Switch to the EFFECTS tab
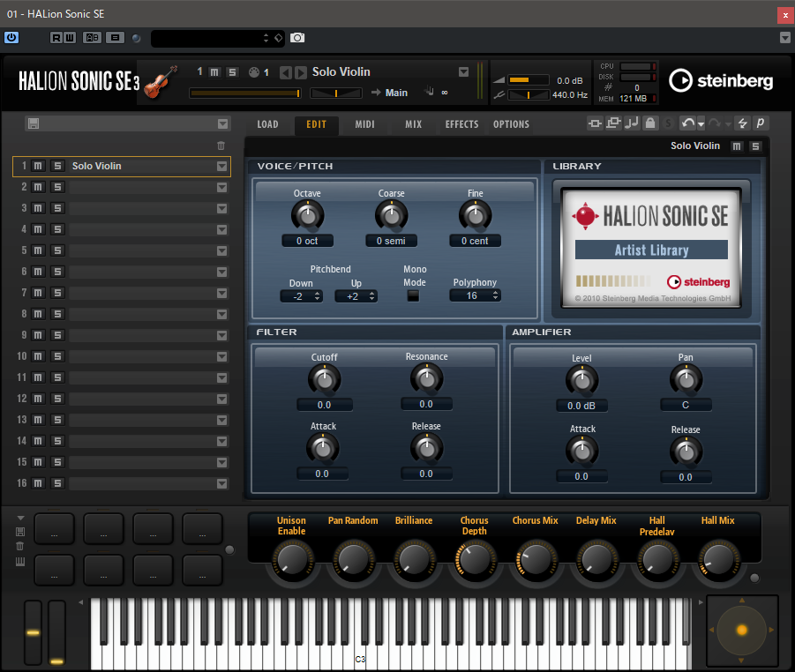 [x=461, y=124]
